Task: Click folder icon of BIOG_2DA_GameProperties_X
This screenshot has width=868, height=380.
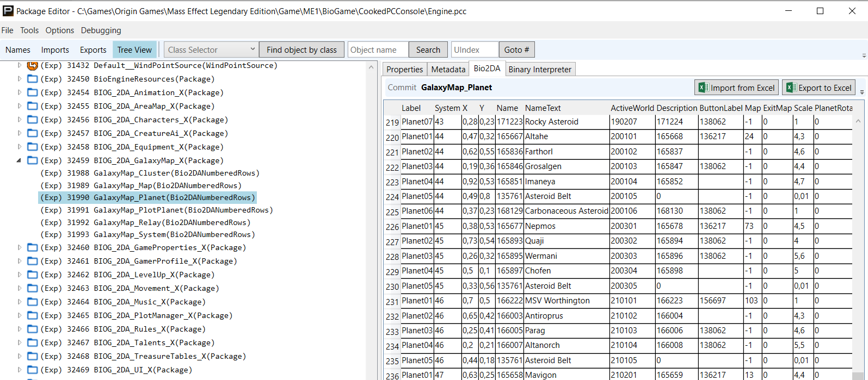Action: tap(33, 247)
